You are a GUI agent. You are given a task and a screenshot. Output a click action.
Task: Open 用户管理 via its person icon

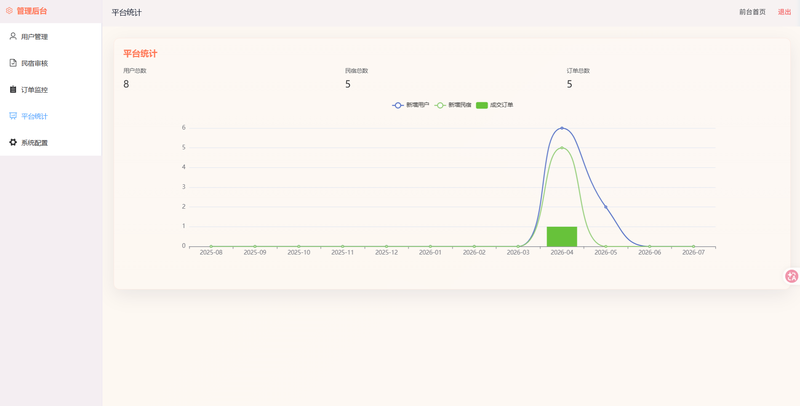pyautogui.click(x=13, y=36)
